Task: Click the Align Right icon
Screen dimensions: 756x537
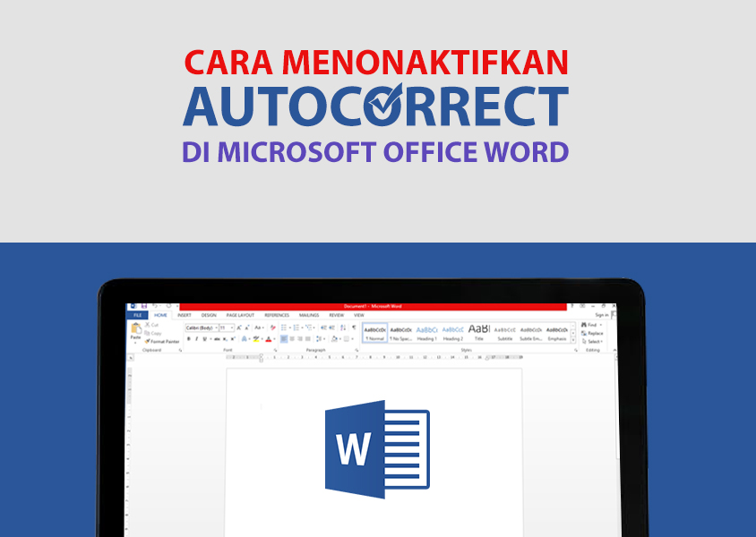Action: [x=300, y=339]
